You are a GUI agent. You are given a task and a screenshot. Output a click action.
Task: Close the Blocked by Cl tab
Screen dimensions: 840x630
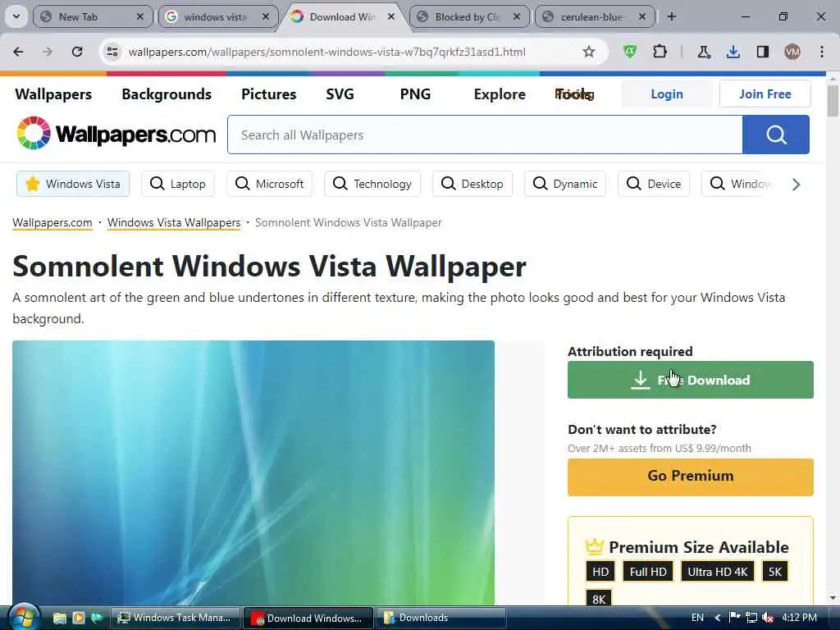517,16
